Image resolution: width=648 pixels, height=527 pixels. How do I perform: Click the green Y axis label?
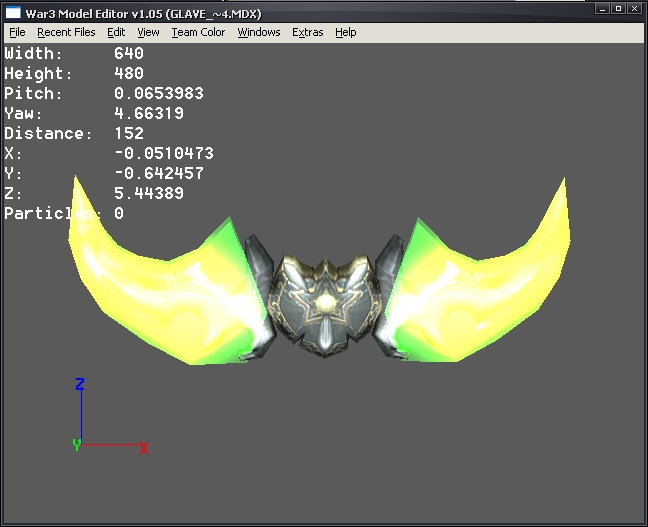[x=76, y=445]
